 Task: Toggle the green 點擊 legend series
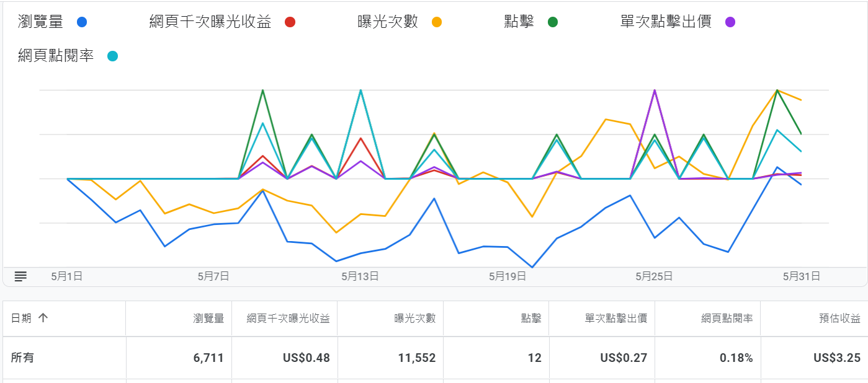tap(552, 22)
